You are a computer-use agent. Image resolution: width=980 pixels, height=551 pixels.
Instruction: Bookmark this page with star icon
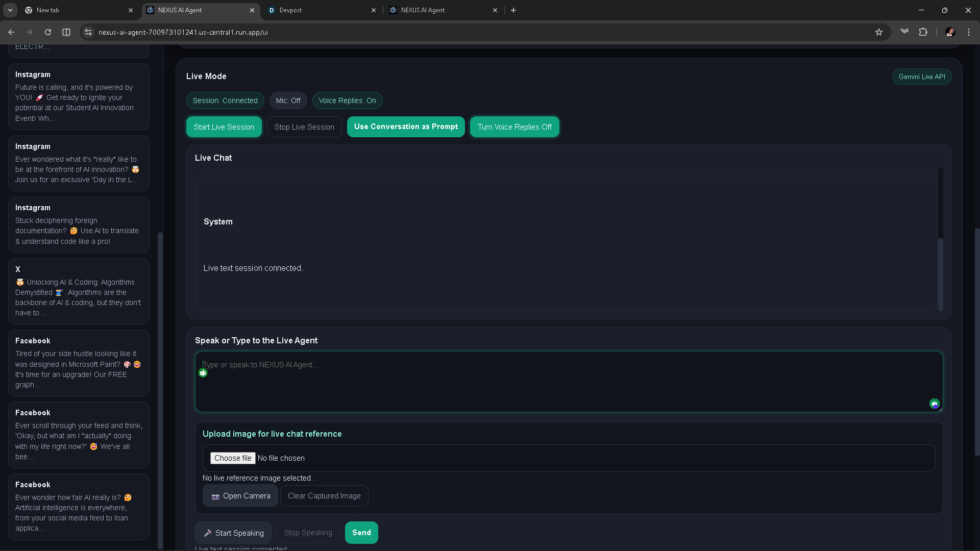pyautogui.click(x=878, y=32)
